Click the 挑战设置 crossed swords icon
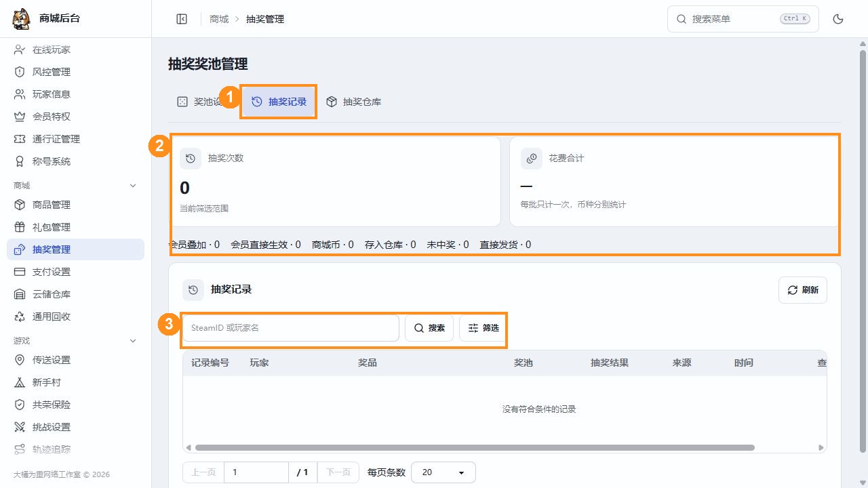The height and width of the screenshot is (488, 868). point(20,427)
